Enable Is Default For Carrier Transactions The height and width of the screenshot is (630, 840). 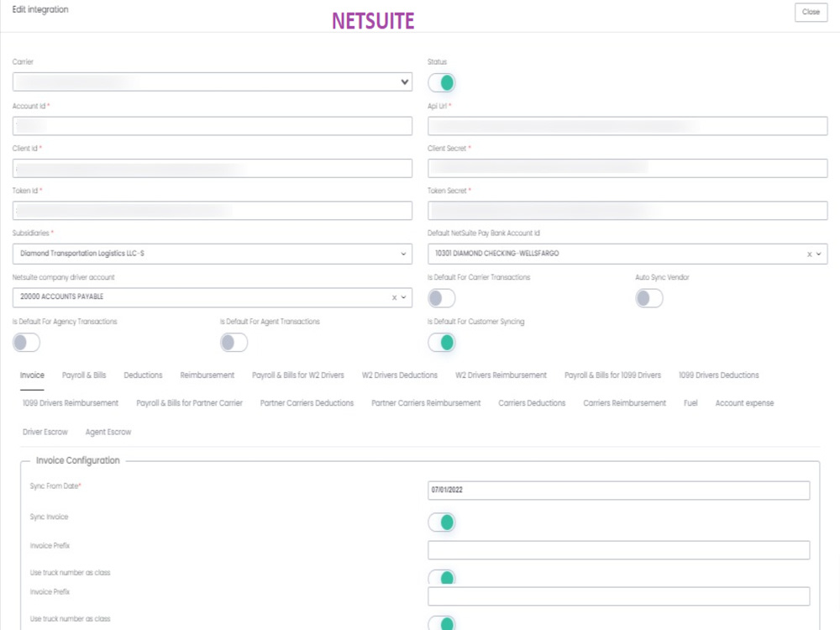(442, 298)
